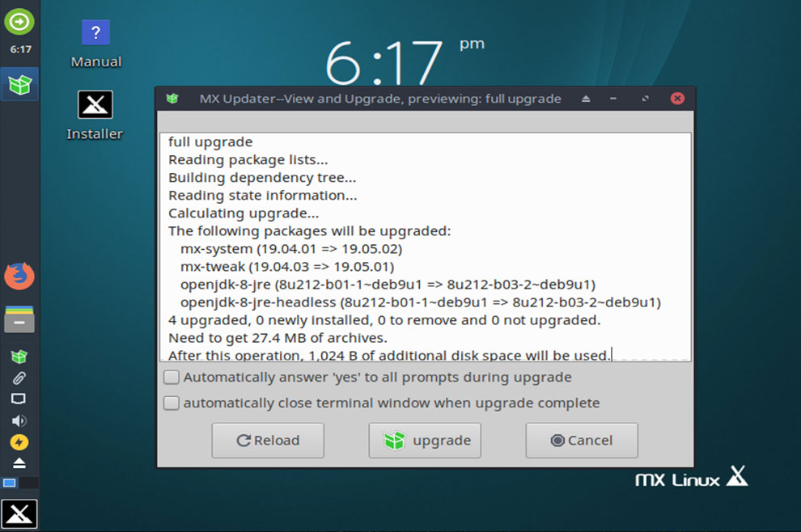Click the mx-tweak package line
Image resolution: width=801 pixels, height=532 pixels.
click(287, 267)
